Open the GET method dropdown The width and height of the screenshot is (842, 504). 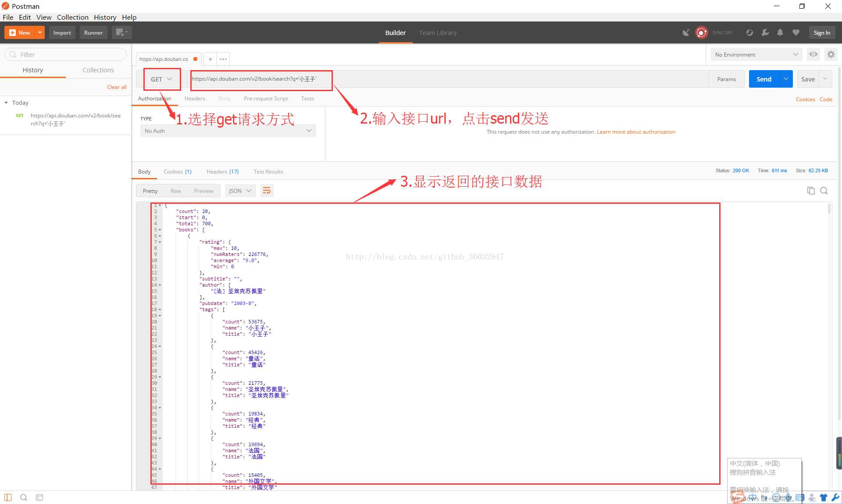162,79
